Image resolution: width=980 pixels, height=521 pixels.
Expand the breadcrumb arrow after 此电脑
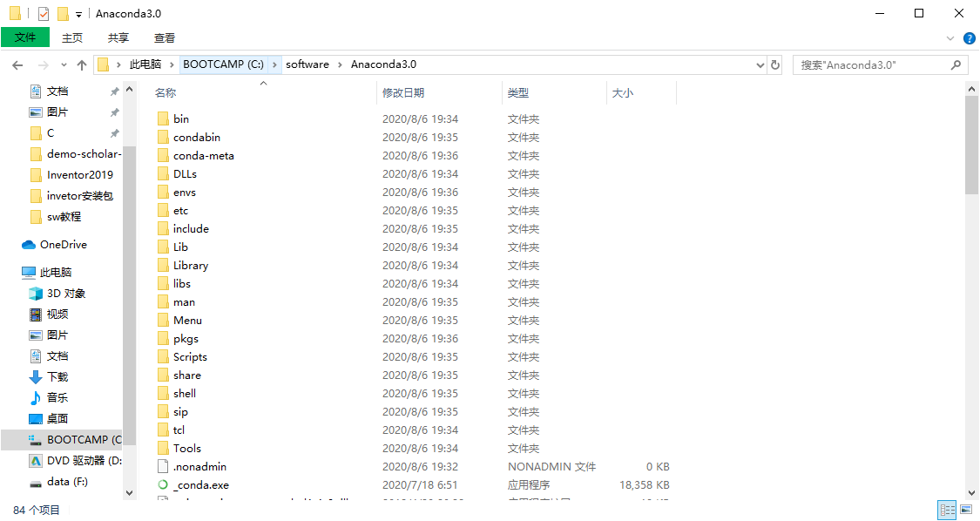[172, 64]
